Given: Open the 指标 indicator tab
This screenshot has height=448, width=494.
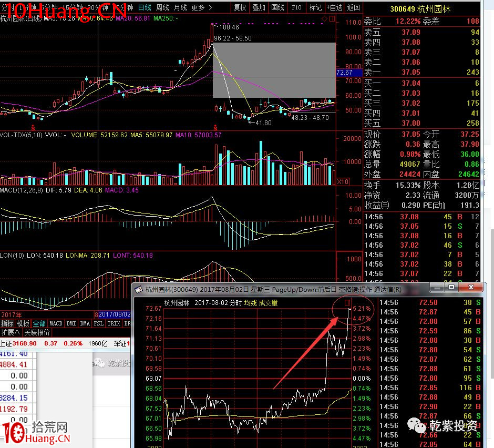Looking at the screenshot, I should pos(7,323).
